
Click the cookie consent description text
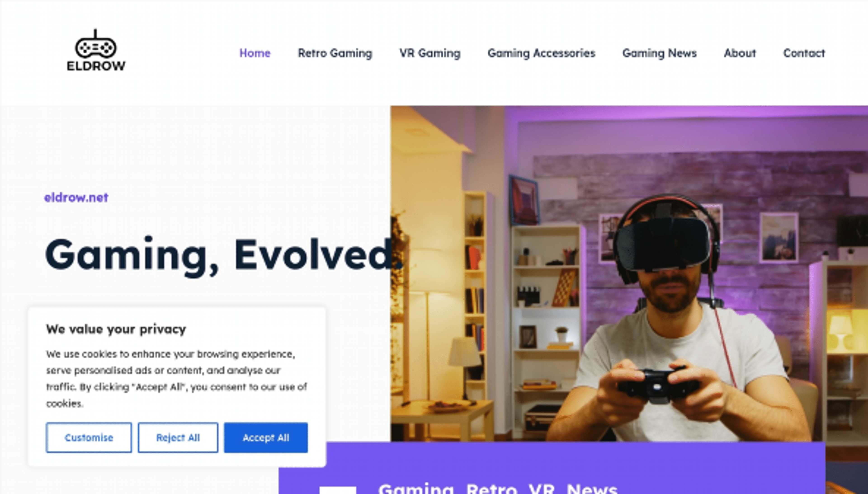[x=177, y=379]
